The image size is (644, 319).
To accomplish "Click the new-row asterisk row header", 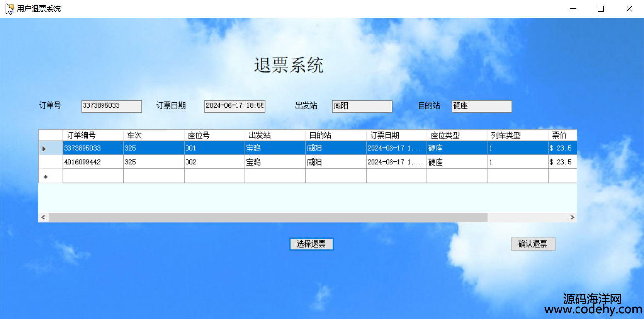I will pos(51,176).
